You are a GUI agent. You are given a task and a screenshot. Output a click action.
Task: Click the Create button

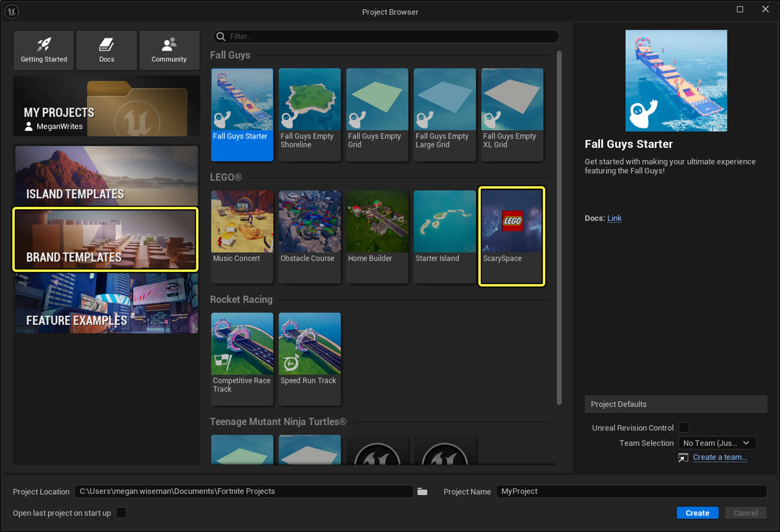click(x=698, y=513)
